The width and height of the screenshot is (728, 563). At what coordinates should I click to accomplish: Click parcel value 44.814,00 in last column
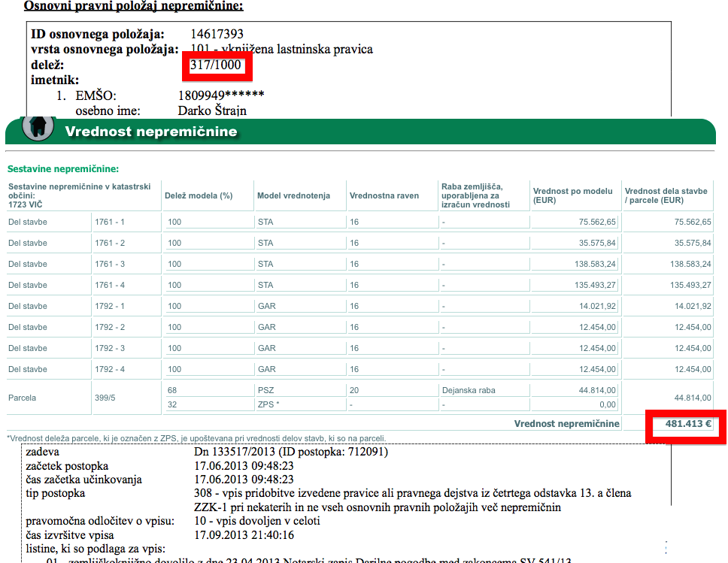(692, 398)
